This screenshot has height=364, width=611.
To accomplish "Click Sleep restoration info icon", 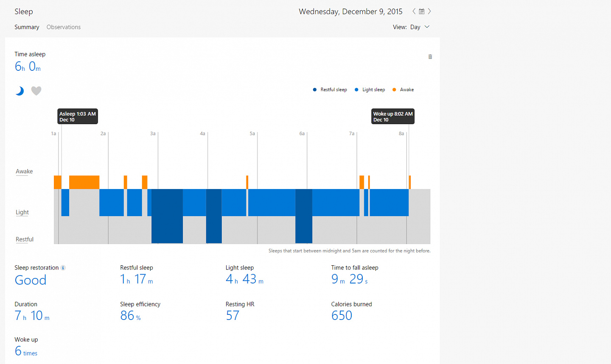I will [63, 268].
